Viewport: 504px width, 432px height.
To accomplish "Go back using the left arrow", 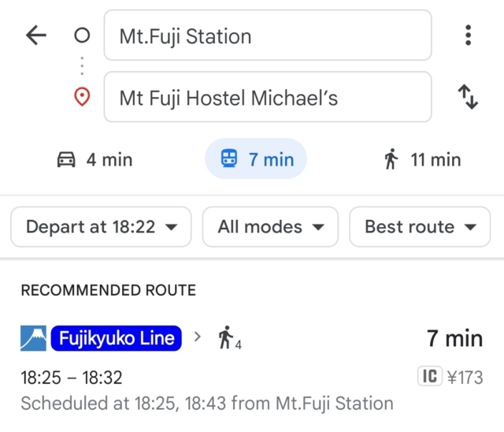I will (x=36, y=35).
